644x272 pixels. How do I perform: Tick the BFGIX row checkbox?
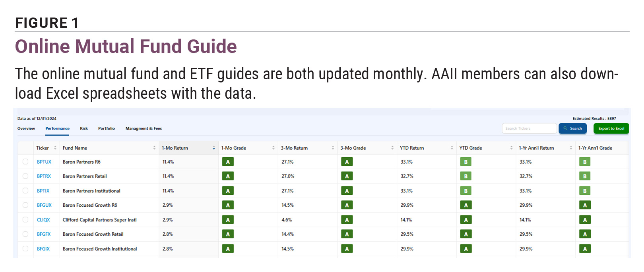click(x=25, y=249)
